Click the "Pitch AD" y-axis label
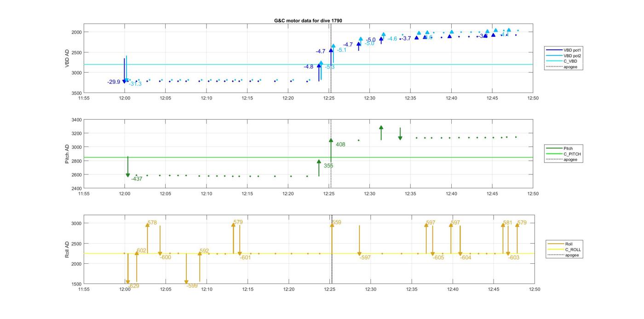 click(67, 154)
